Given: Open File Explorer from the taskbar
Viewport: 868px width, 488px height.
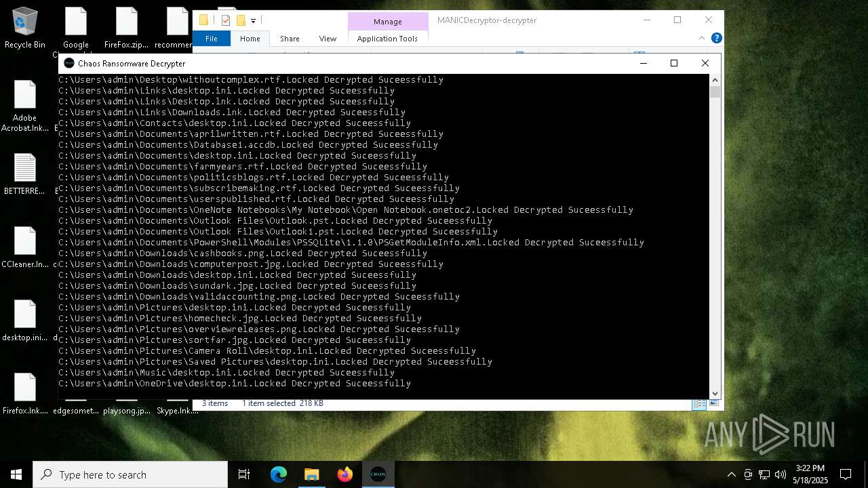Looking at the screenshot, I should [311, 474].
